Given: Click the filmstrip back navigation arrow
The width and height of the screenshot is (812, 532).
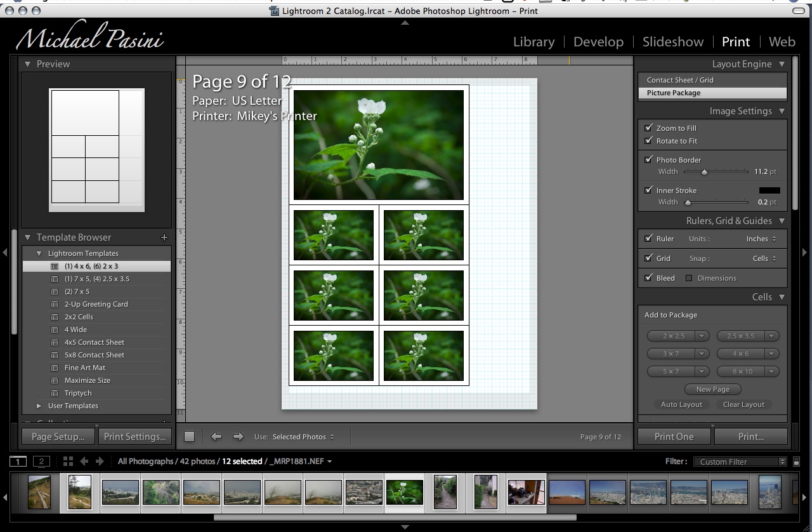Looking at the screenshot, I should 84,462.
